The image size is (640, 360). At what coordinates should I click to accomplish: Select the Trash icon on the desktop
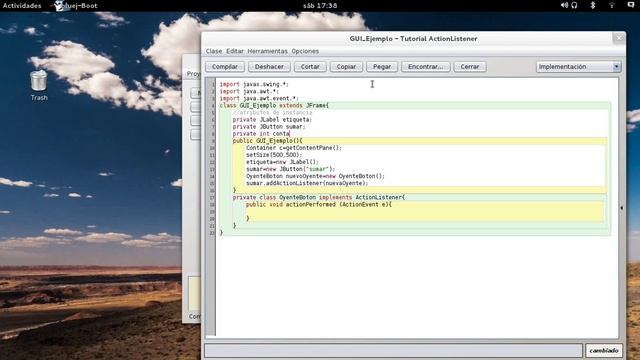[x=39, y=85]
